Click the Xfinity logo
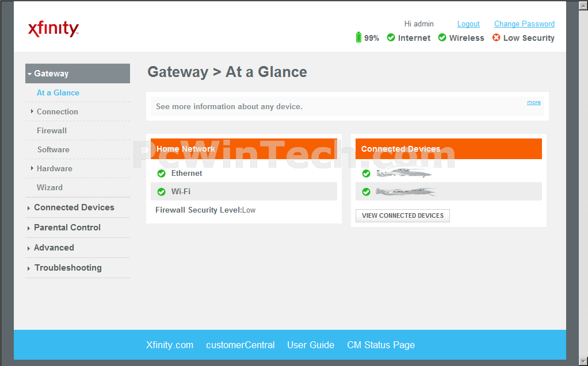Image resolution: width=588 pixels, height=366 pixels. [x=54, y=29]
